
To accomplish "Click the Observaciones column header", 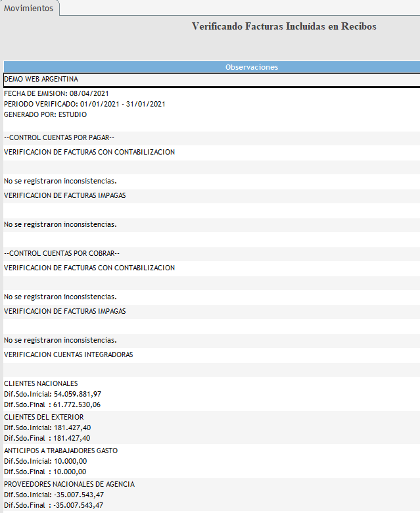I will coord(251,67).
